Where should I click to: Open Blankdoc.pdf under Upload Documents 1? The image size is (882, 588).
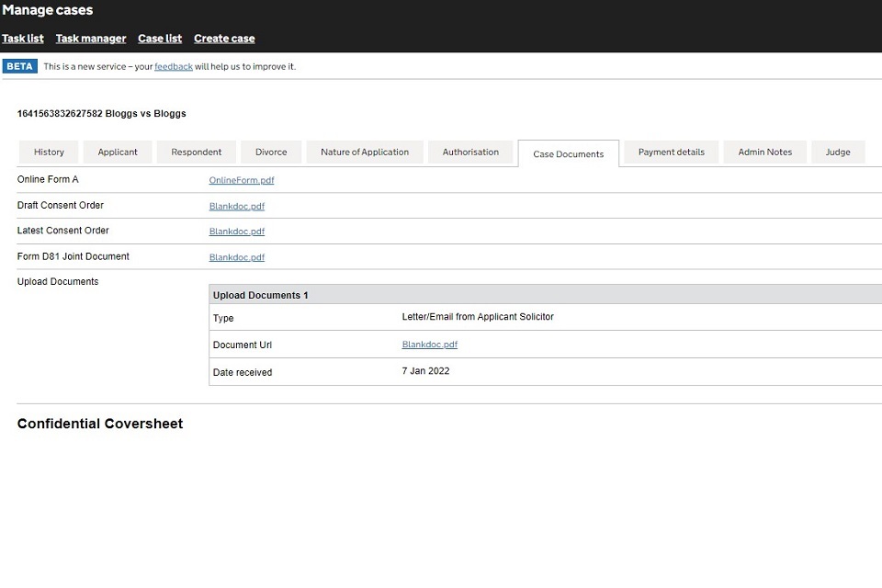[430, 345]
